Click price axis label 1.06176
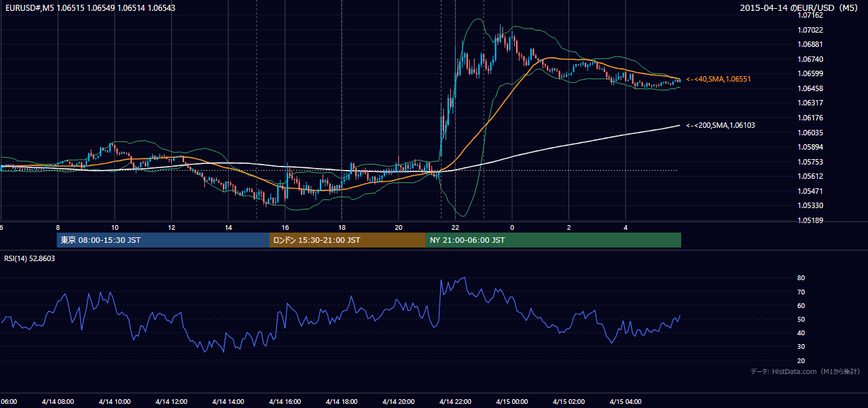868x408 pixels. tap(811, 118)
